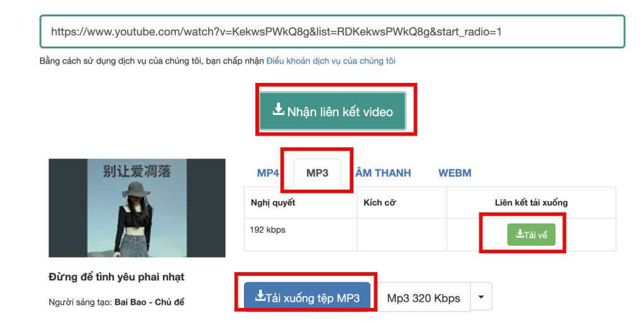Click the download icon in Nhận liên kết video
644x323 pixels.
pos(278,111)
